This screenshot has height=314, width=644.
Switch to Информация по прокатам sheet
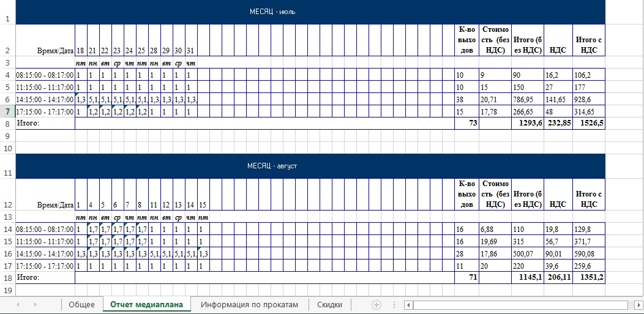point(249,305)
